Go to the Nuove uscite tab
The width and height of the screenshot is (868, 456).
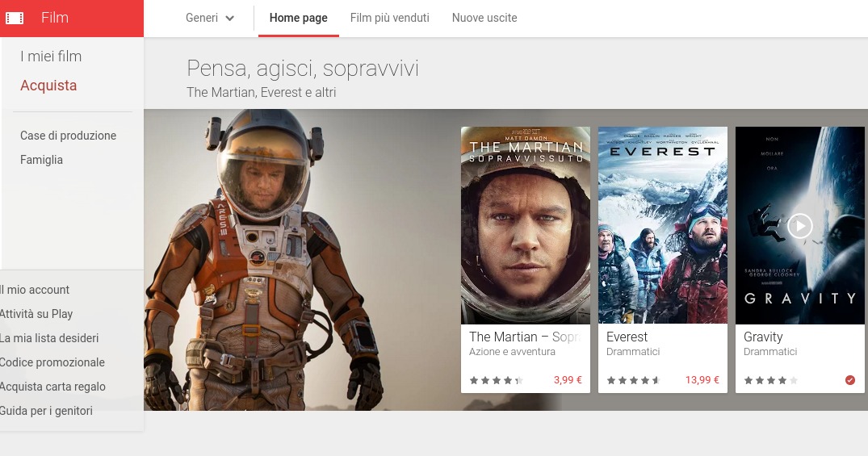coord(484,18)
